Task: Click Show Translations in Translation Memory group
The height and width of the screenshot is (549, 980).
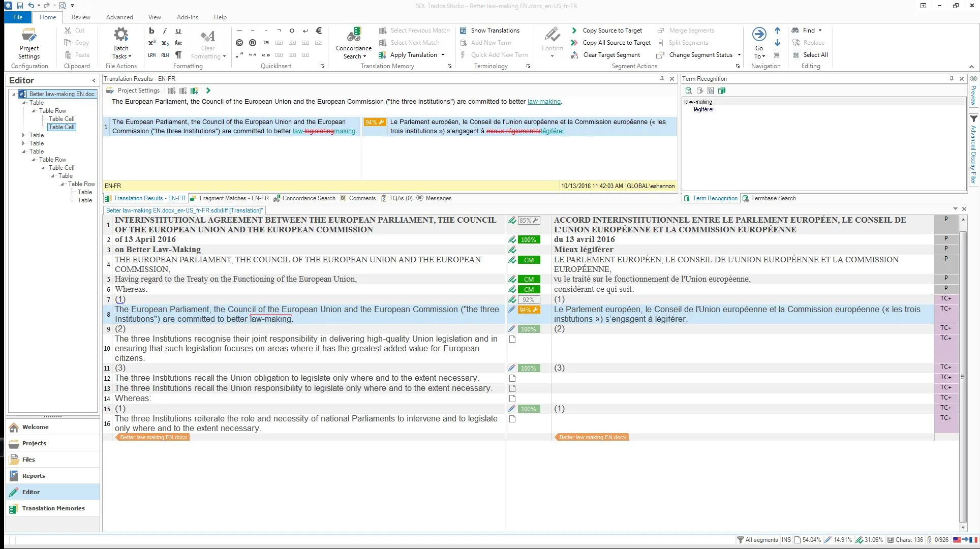Action: tap(490, 30)
